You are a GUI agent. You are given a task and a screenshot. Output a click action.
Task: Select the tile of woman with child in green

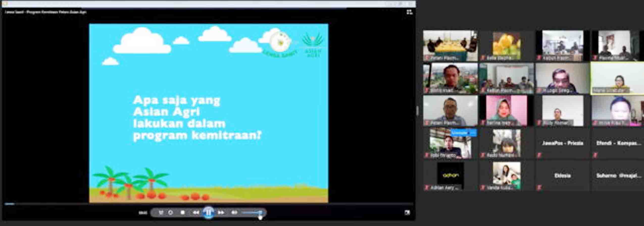pyautogui.click(x=507, y=176)
